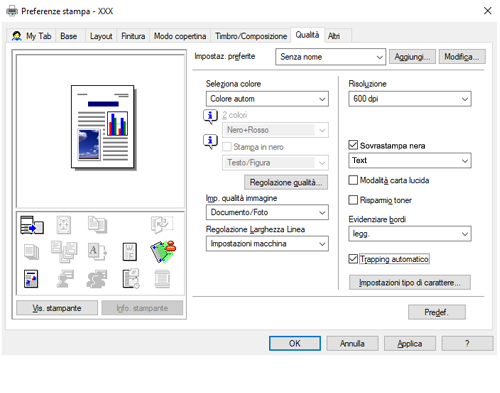The width and height of the screenshot is (500, 393).
Task: Click the grayed folded booklet icon
Action: (162, 225)
